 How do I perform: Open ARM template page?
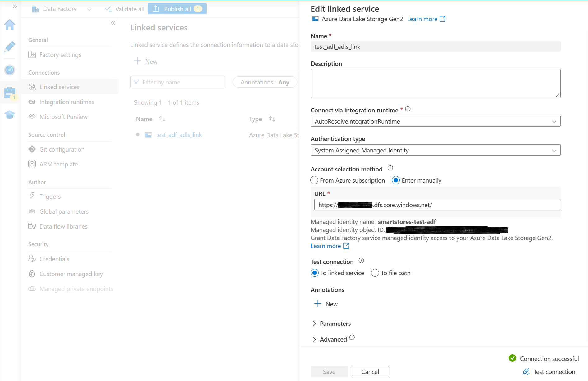click(x=58, y=164)
